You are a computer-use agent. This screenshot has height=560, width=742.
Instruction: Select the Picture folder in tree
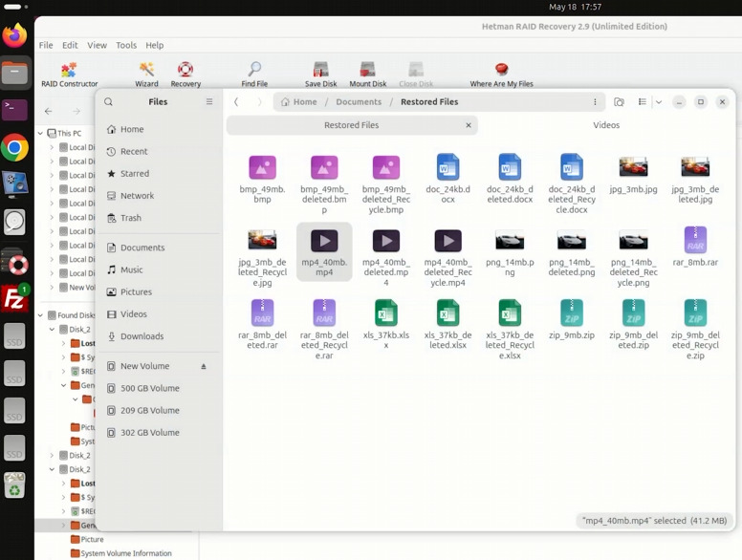coord(87,539)
